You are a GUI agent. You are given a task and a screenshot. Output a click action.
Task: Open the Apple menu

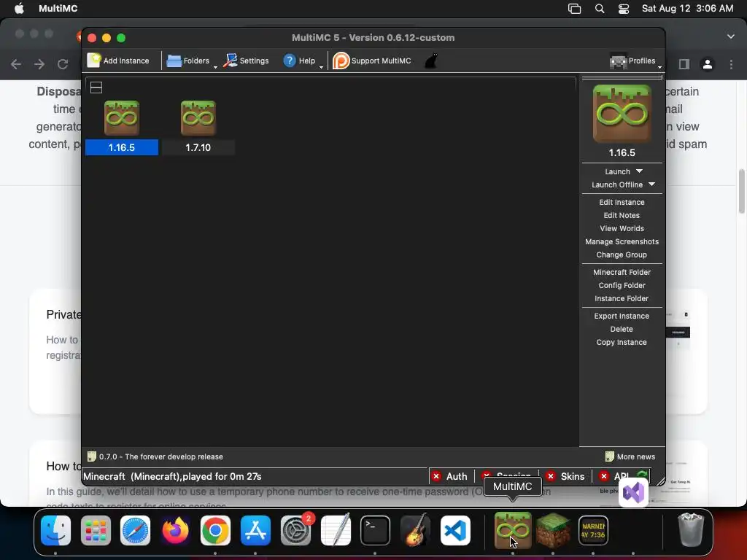click(x=19, y=9)
